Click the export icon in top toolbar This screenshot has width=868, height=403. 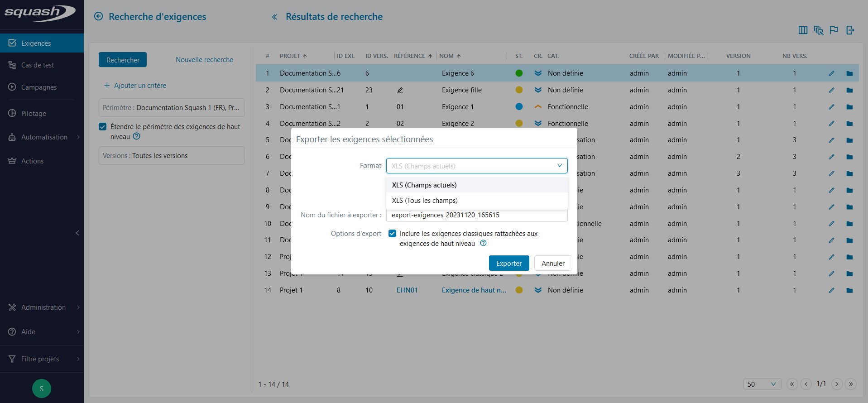(850, 30)
